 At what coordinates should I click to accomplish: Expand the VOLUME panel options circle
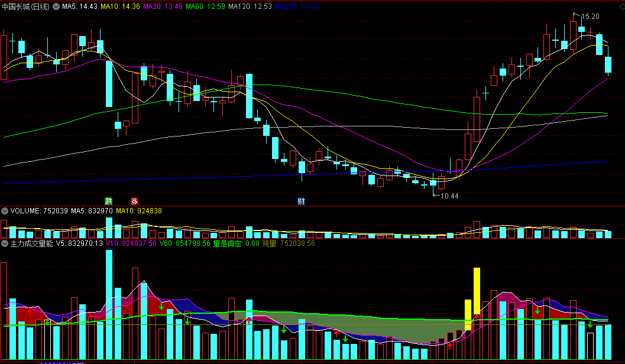pyautogui.click(x=5, y=211)
